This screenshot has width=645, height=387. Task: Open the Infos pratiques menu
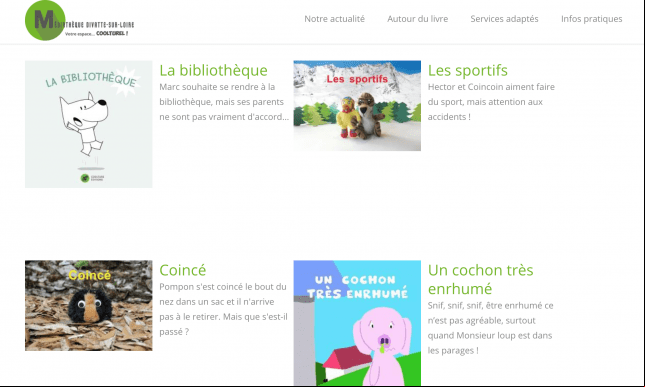coord(592,19)
